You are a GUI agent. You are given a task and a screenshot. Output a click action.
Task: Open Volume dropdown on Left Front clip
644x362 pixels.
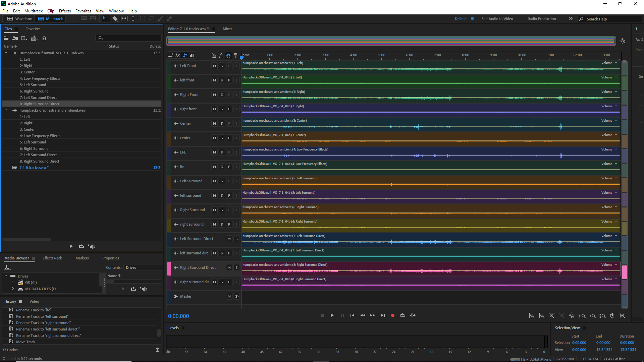pos(616,63)
